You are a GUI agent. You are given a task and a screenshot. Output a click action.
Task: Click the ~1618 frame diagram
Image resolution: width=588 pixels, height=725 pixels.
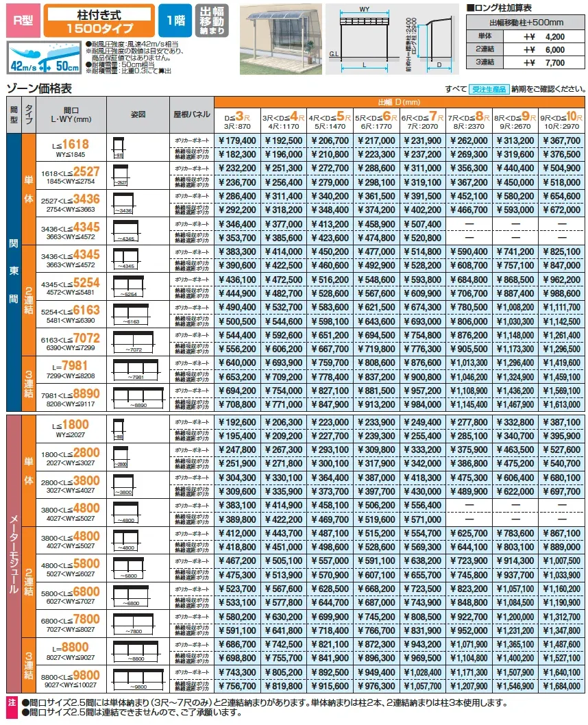tap(119, 147)
